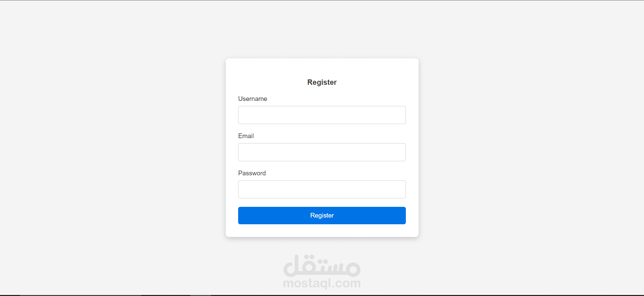Place cursor in the middle form field
Screen dimensions: 644x296
pos(322,152)
